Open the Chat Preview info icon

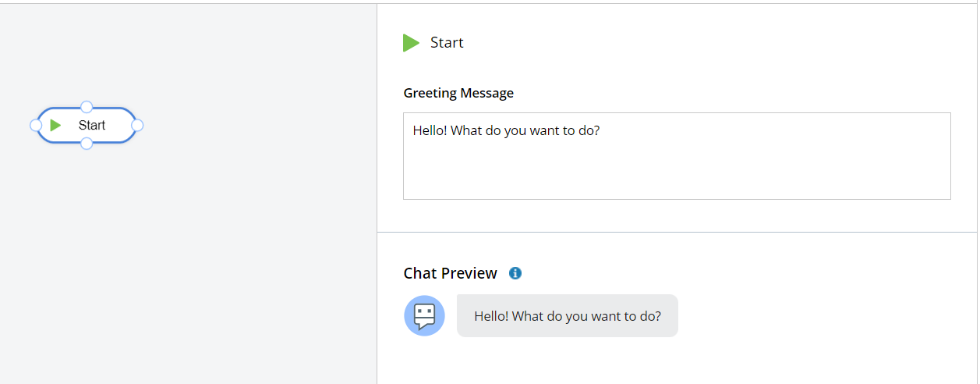pyautogui.click(x=515, y=273)
